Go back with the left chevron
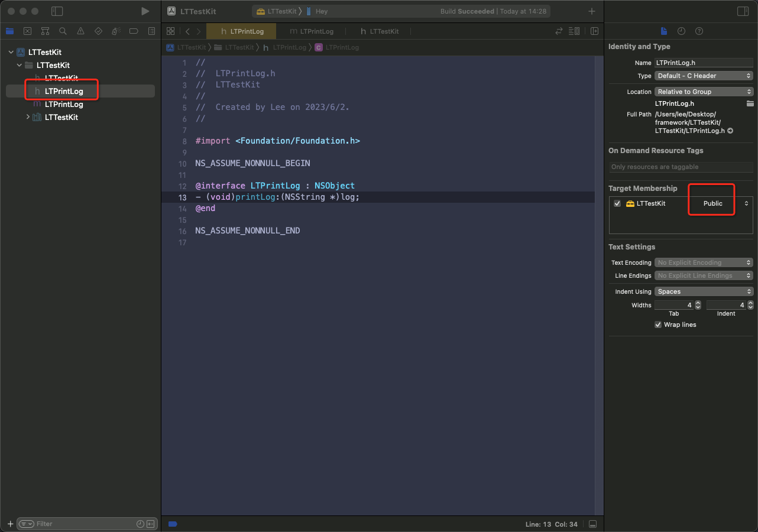This screenshot has height=532, width=758. coord(187,31)
